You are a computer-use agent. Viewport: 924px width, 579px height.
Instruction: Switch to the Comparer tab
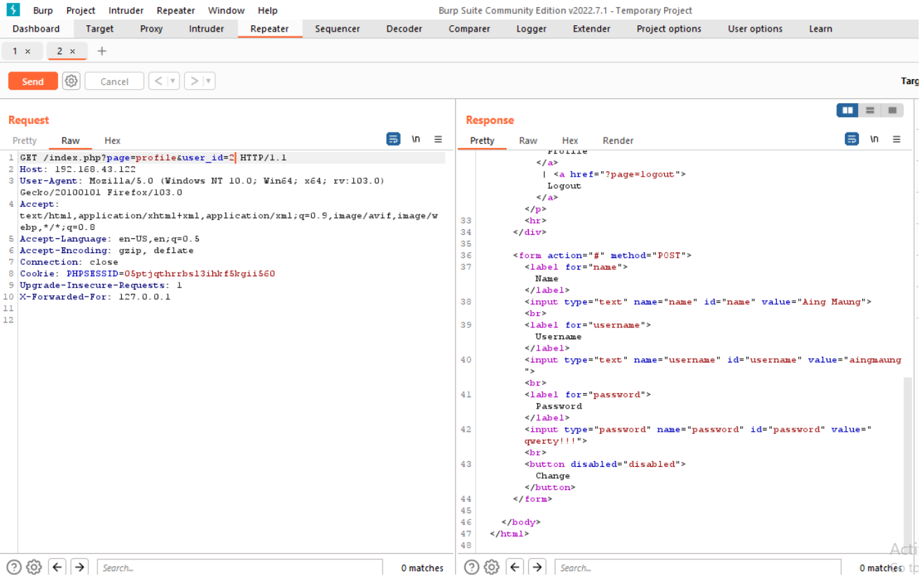[x=469, y=29]
